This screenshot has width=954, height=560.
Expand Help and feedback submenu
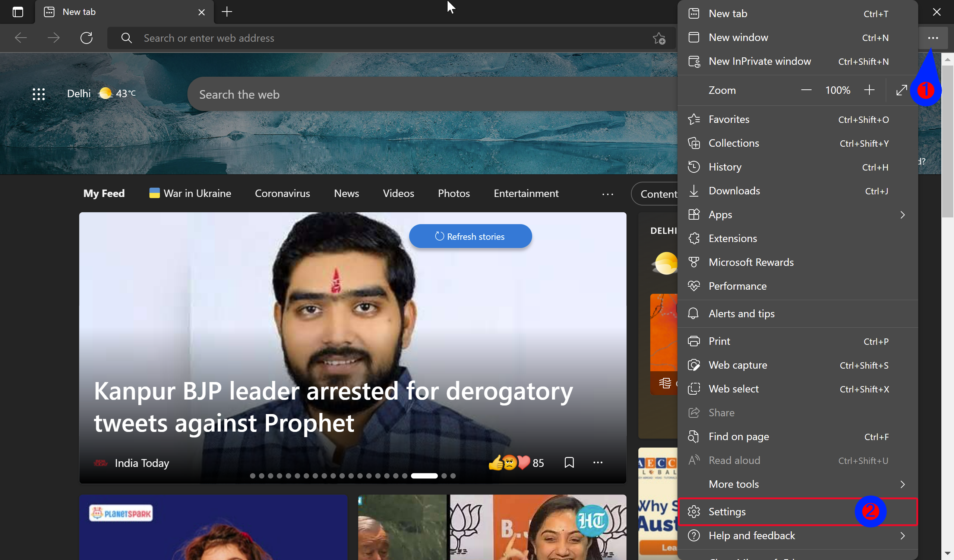pos(797,536)
